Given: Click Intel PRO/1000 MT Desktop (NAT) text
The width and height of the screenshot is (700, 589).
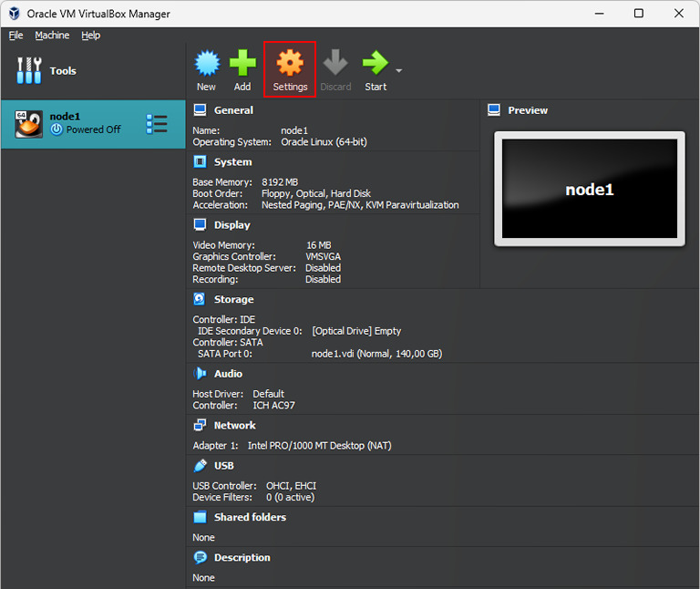Looking at the screenshot, I should (320, 446).
